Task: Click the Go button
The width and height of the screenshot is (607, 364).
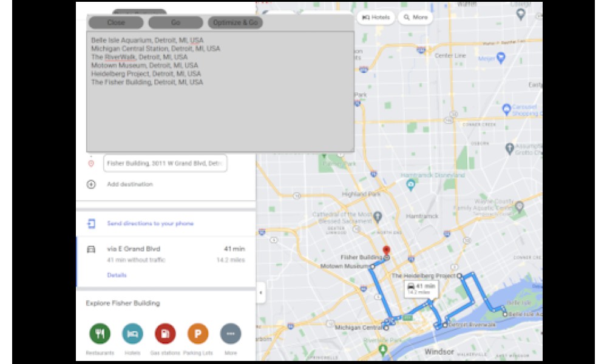Action: (175, 22)
